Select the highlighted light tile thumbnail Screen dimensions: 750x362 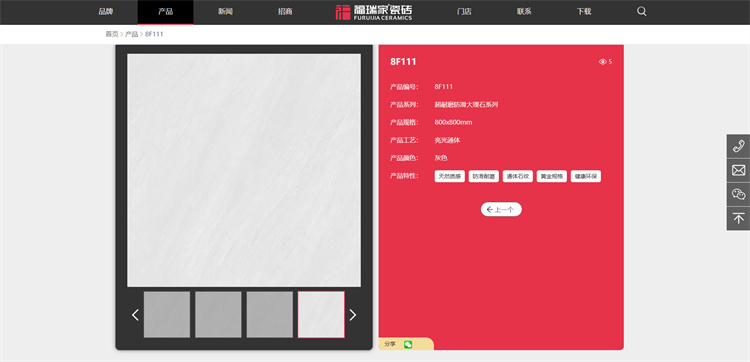[x=321, y=315]
